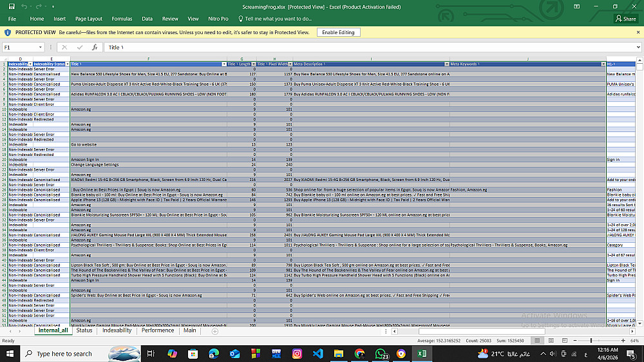The image size is (644, 362).
Task: Click the zoom in plus button
Action: (x=623, y=341)
